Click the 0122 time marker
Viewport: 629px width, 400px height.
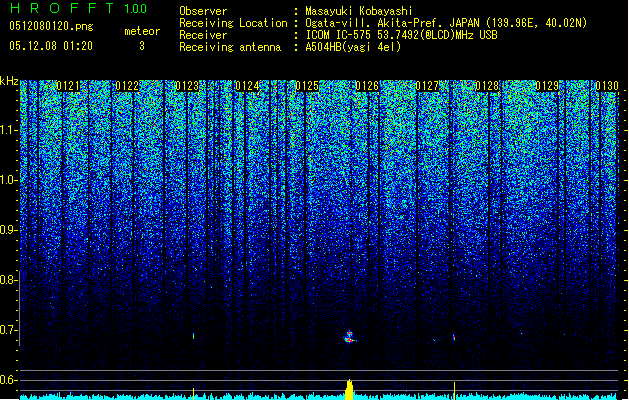click(x=127, y=86)
